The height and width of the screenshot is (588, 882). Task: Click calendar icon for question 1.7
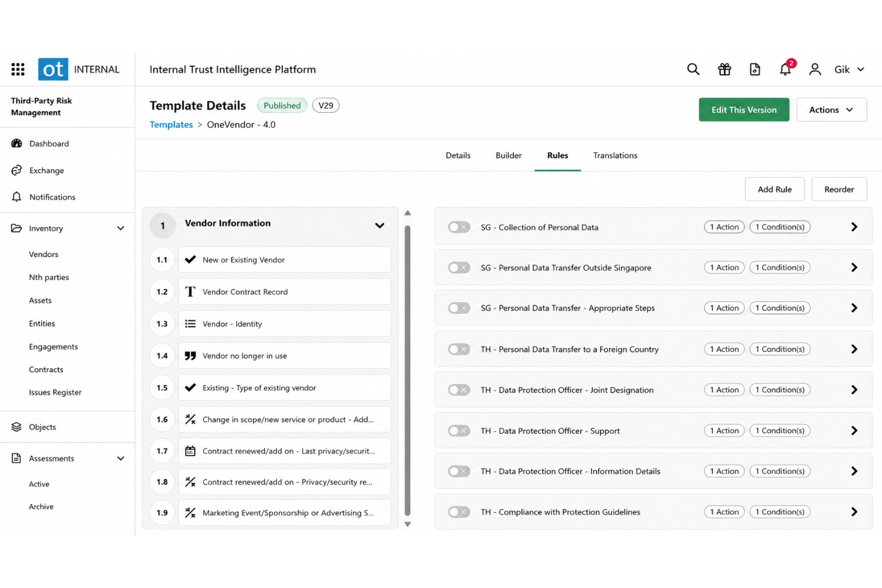pos(190,451)
